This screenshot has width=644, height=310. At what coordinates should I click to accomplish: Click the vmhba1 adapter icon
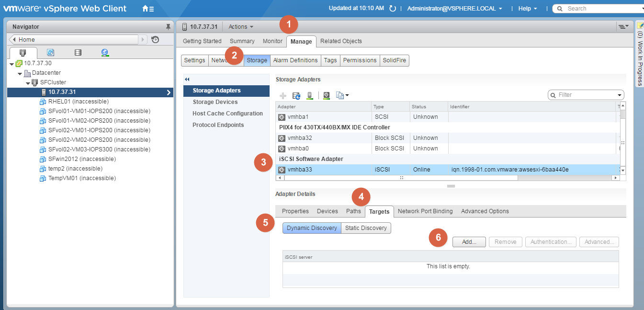pyautogui.click(x=282, y=117)
